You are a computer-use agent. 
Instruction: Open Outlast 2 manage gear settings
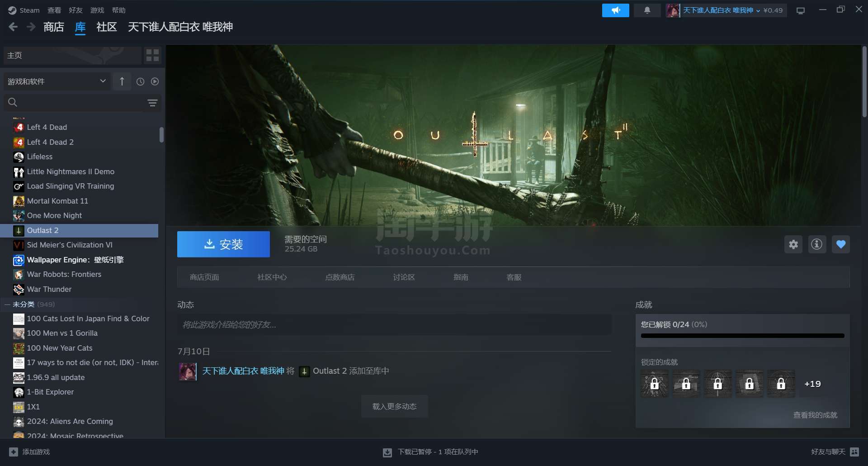[793, 244]
